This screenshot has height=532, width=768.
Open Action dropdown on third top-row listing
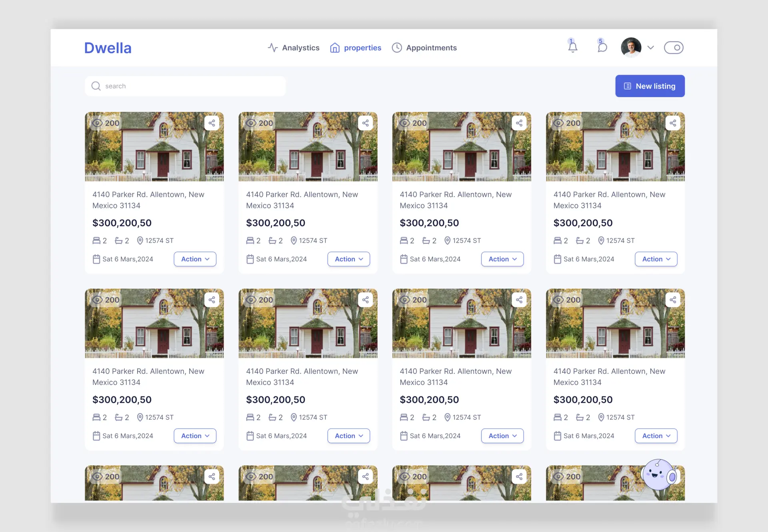502,259
